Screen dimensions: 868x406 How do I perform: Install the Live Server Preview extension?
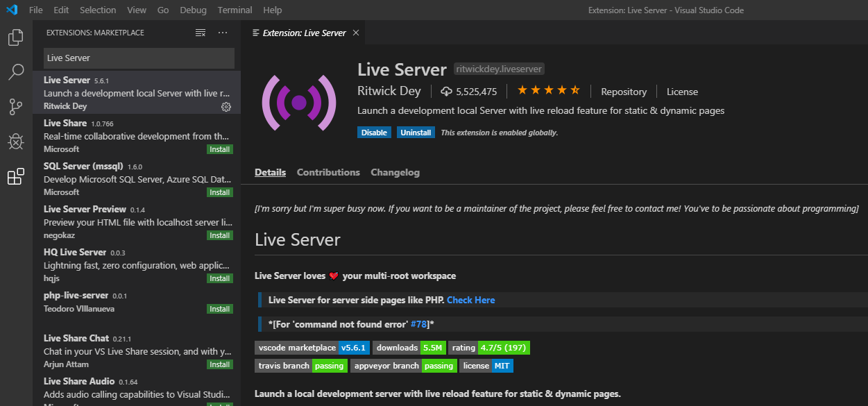[220, 235]
